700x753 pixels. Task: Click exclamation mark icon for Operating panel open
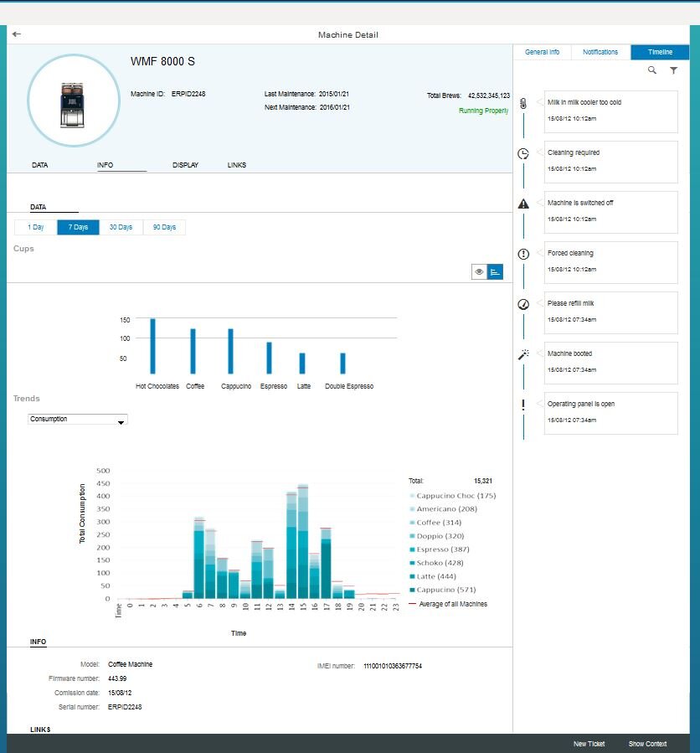point(523,405)
